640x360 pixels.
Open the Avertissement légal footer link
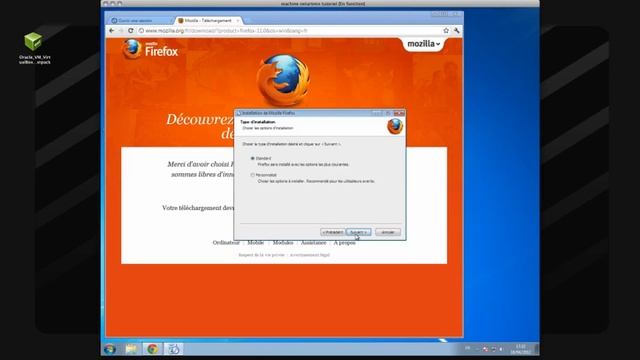(310, 255)
